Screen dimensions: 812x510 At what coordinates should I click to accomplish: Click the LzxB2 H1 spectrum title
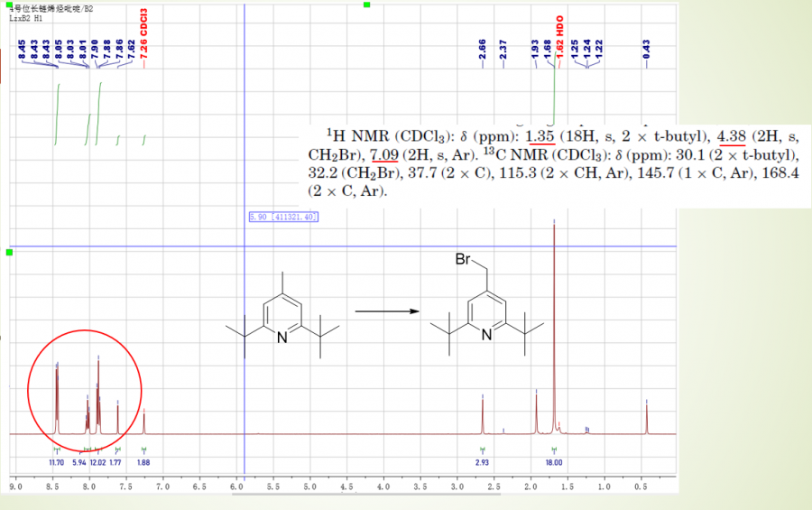coord(27,18)
